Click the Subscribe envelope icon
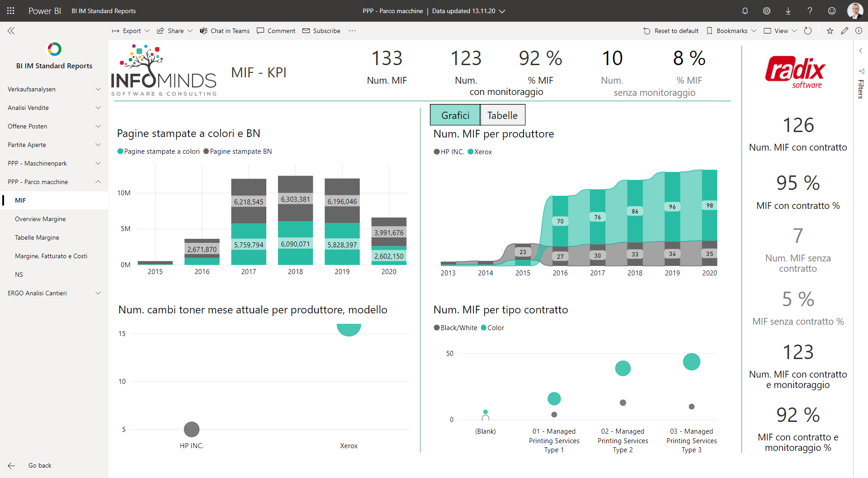The height and width of the screenshot is (478, 868). pyautogui.click(x=306, y=31)
